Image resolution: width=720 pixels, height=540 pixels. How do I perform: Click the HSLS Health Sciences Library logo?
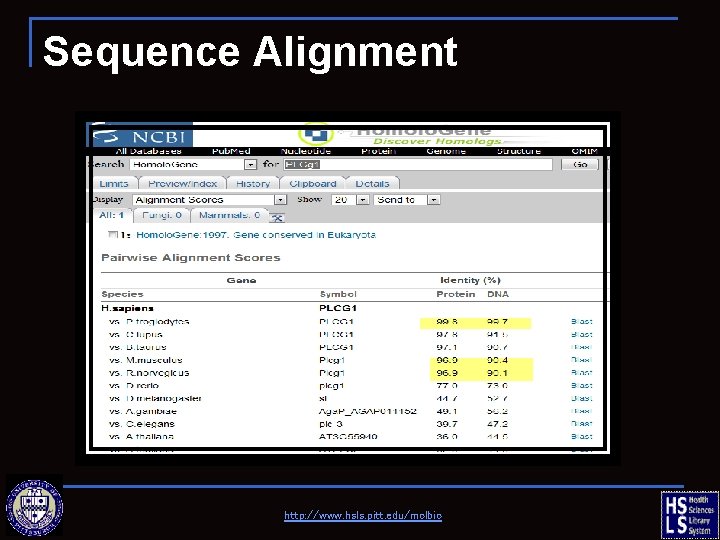pyautogui.click(x=688, y=513)
